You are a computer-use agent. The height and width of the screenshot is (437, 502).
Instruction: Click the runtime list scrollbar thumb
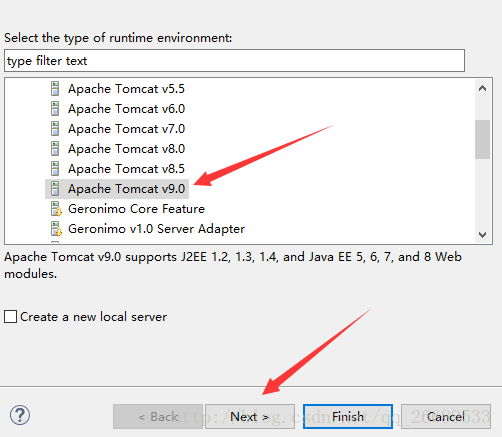482,139
